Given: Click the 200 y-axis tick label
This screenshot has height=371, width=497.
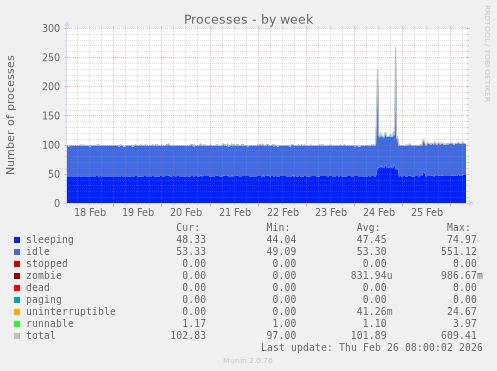Looking at the screenshot, I should (51, 87).
